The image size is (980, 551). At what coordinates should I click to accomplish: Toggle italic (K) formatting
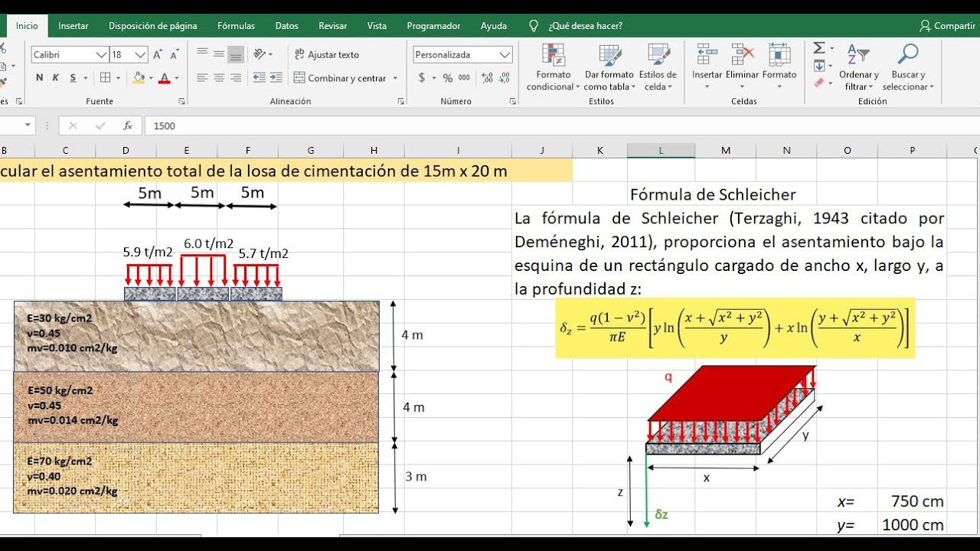[x=55, y=78]
